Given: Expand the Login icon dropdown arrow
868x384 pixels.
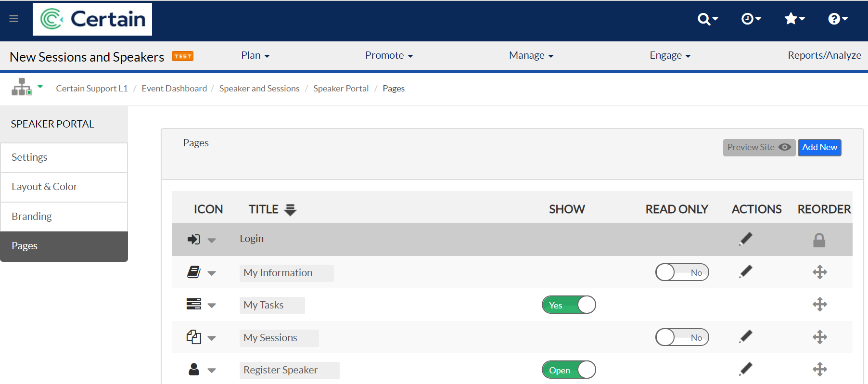Looking at the screenshot, I should [212, 240].
